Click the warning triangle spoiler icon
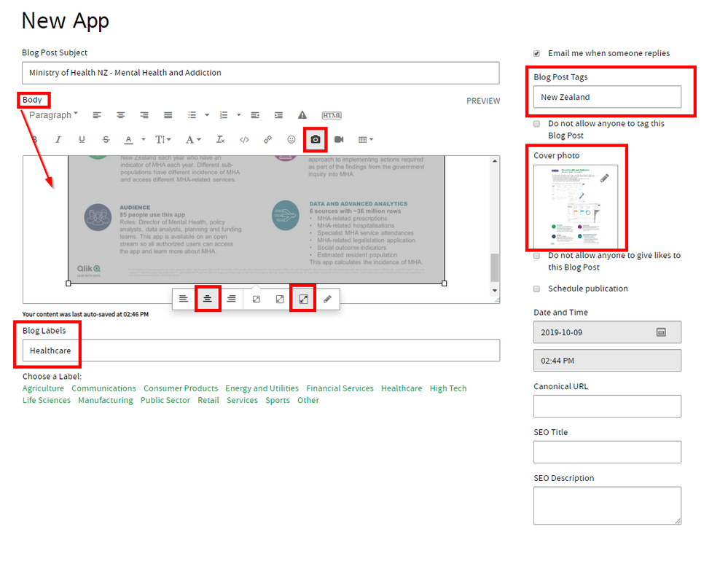 (302, 114)
